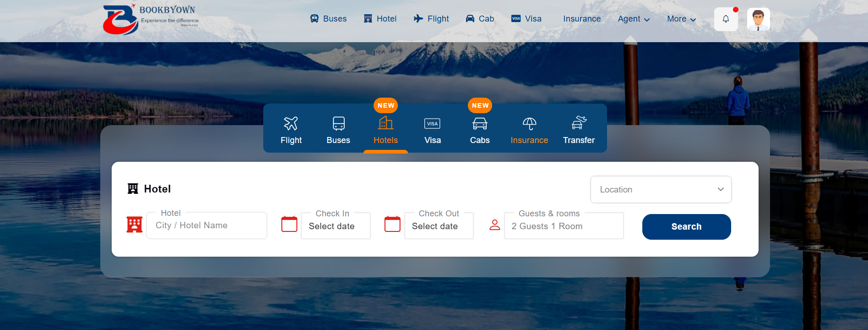Switch to the Hotels search tab

pyautogui.click(x=385, y=130)
